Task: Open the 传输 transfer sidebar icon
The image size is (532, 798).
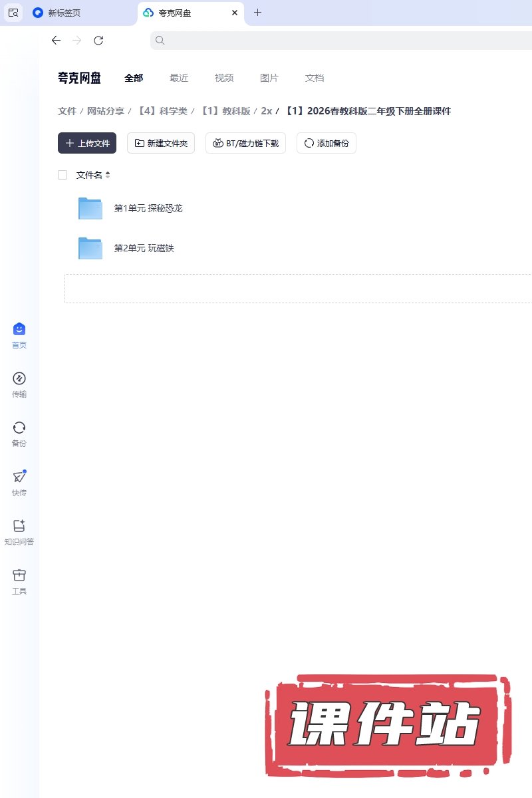Action: (19, 379)
